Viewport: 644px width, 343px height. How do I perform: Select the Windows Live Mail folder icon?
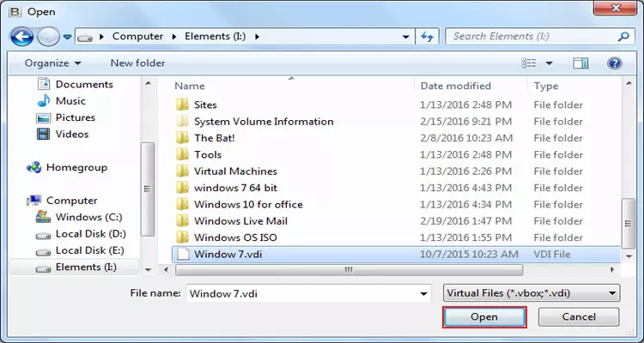pos(182,221)
